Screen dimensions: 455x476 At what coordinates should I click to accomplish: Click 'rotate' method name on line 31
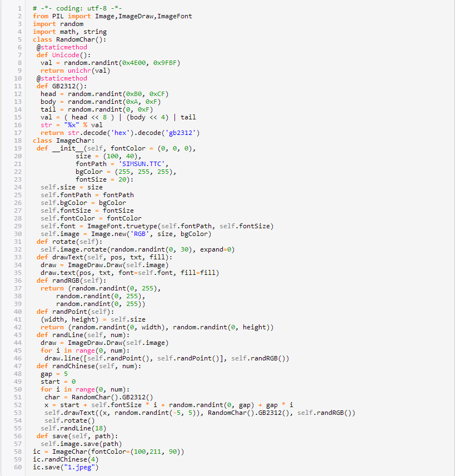pos(64,242)
